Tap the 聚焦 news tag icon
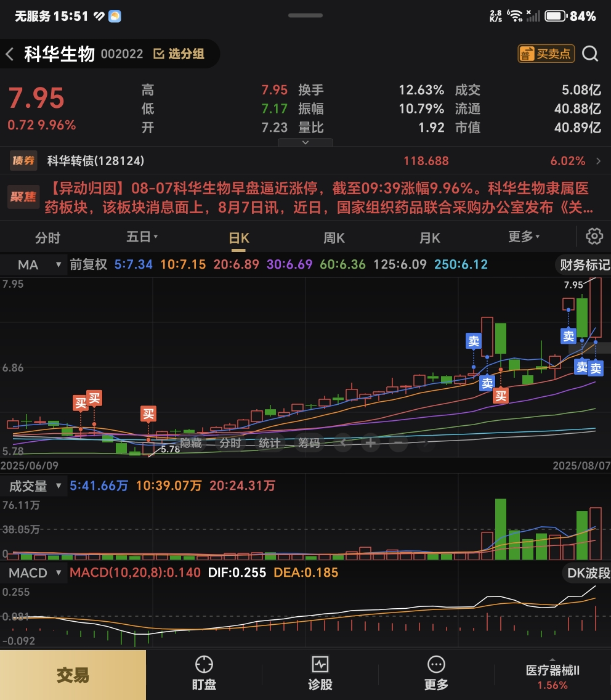This screenshot has width=611, height=700. tap(23, 197)
